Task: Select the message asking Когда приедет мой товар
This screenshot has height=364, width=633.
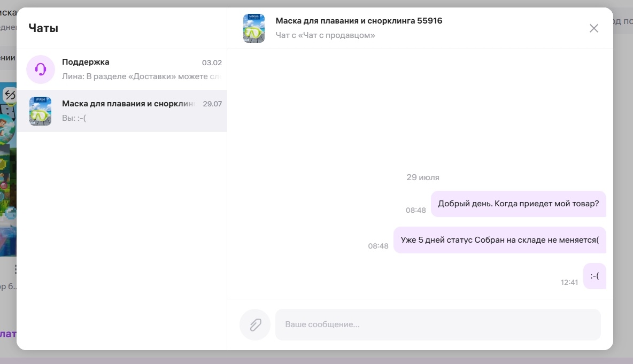Action: [518, 204]
